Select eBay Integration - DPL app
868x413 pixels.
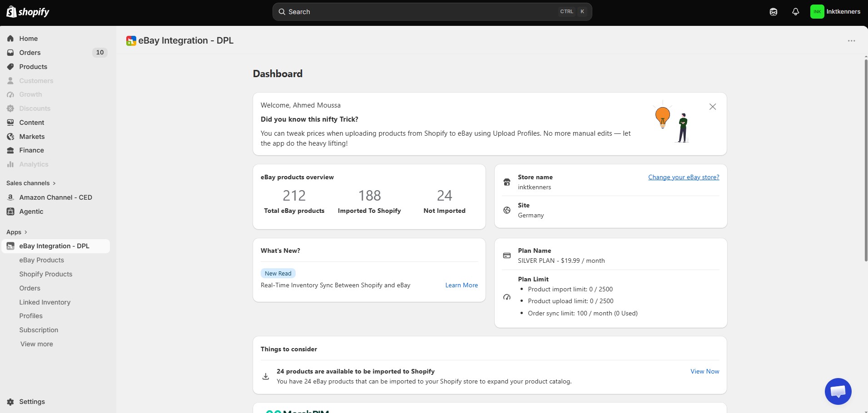[x=55, y=246]
